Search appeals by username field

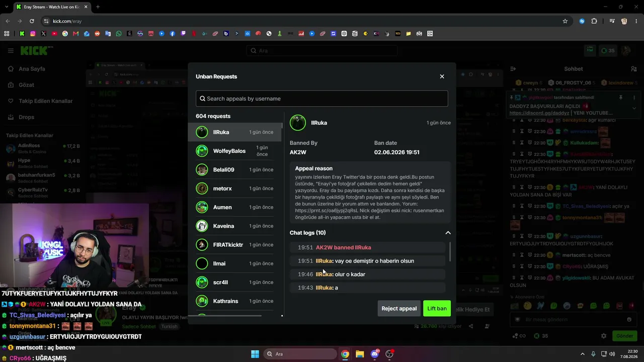322,99
